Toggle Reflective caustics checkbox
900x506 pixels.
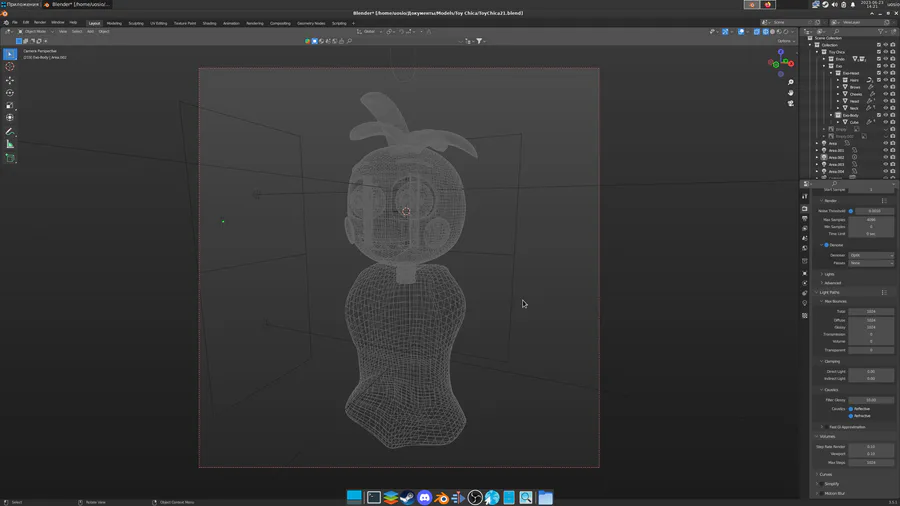[851, 408]
